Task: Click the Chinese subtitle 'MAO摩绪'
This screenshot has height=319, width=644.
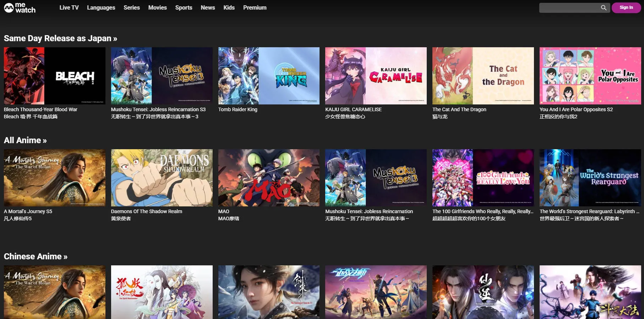Action: coord(229,218)
